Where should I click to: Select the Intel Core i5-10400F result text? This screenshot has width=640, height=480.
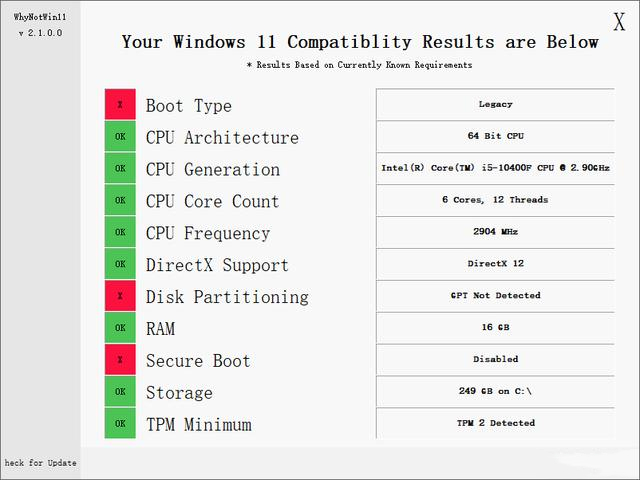pyautogui.click(x=495, y=168)
